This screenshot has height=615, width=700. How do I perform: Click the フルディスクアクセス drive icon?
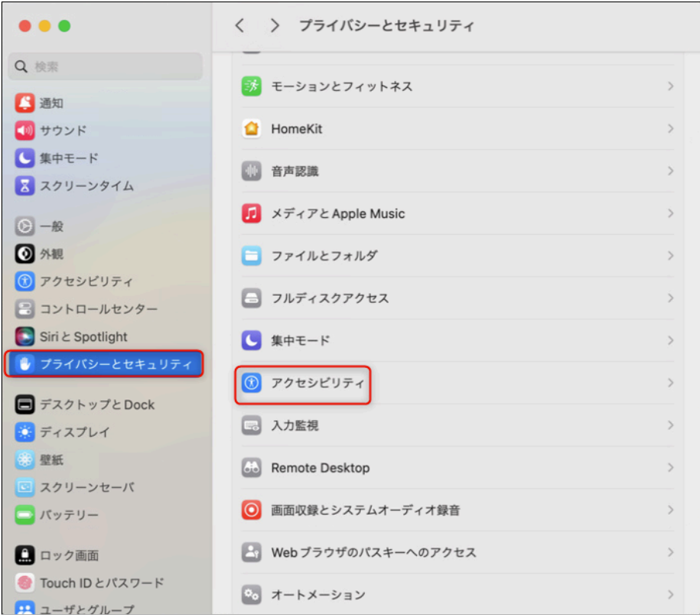[x=252, y=298]
